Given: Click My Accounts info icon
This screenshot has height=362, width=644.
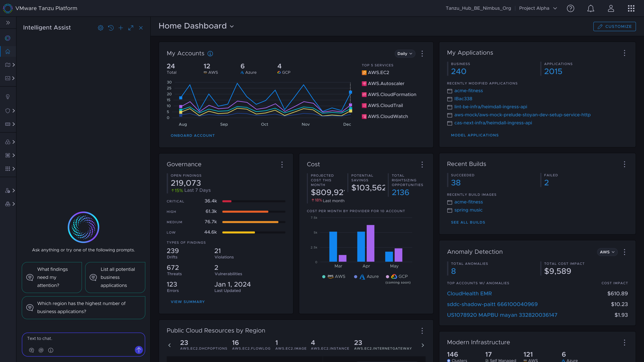Looking at the screenshot, I should pyautogui.click(x=210, y=53).
